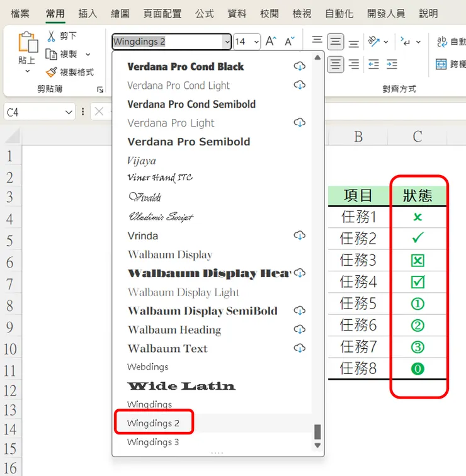Open the font name dropdown arrow
Viewport: 466px width, 476px height.
click(227, 42)
